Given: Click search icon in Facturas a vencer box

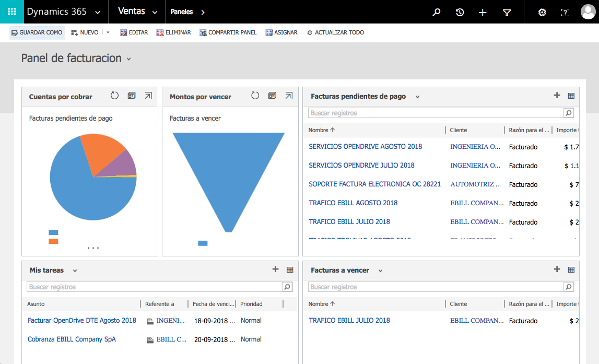Looking at the screenshot, I should (x=568, y=287).
